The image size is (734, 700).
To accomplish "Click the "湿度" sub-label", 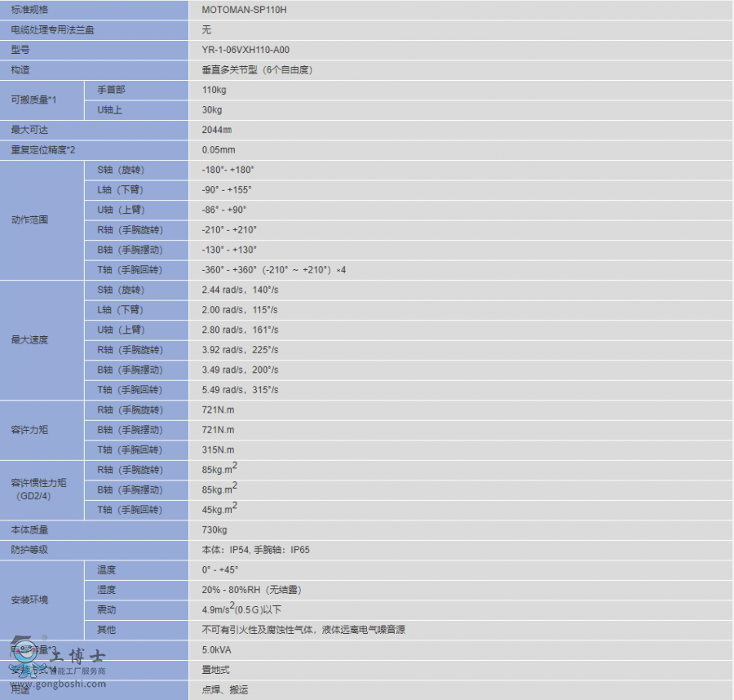I will pyautogui.click(x=106, y=590).
